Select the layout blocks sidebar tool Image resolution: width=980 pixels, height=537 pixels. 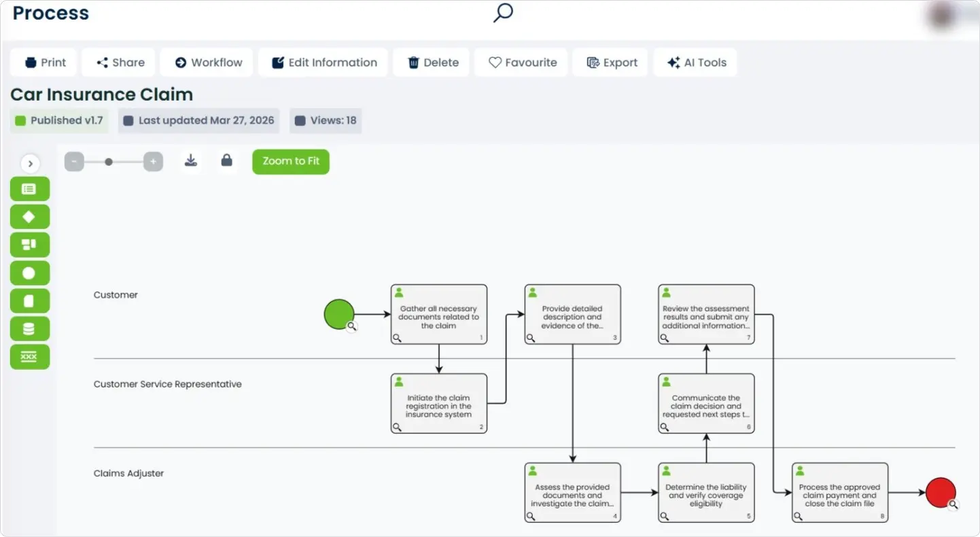(29, 245)
